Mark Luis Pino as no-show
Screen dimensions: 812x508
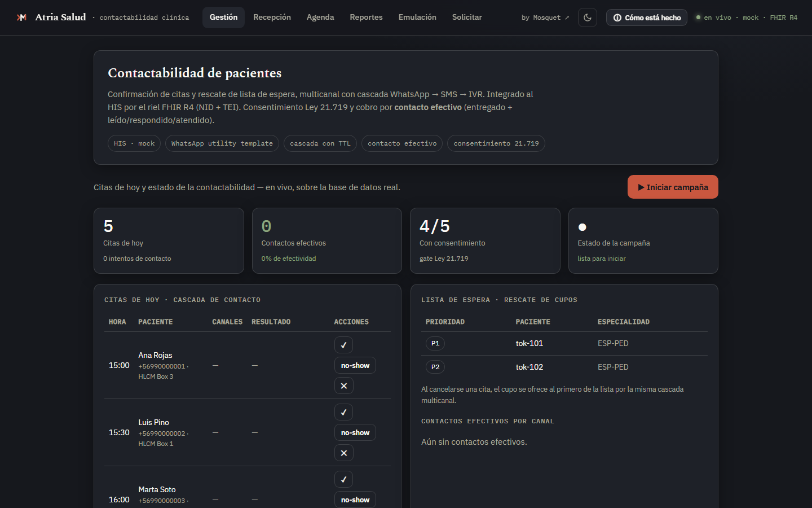355,432
